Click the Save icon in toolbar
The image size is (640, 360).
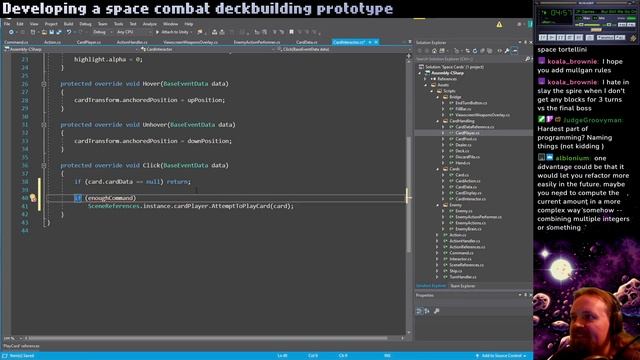pyautogui.click(x=51, y=32)
